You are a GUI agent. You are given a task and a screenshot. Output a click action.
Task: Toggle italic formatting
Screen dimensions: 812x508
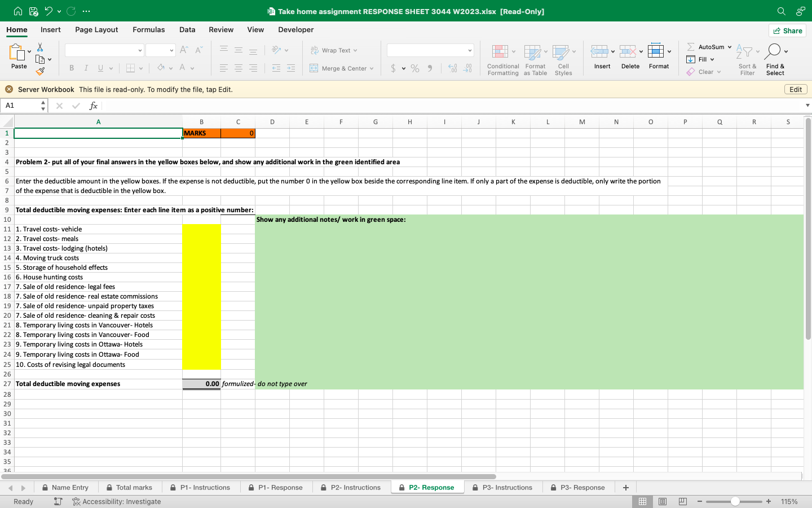[x=86, y=68]
